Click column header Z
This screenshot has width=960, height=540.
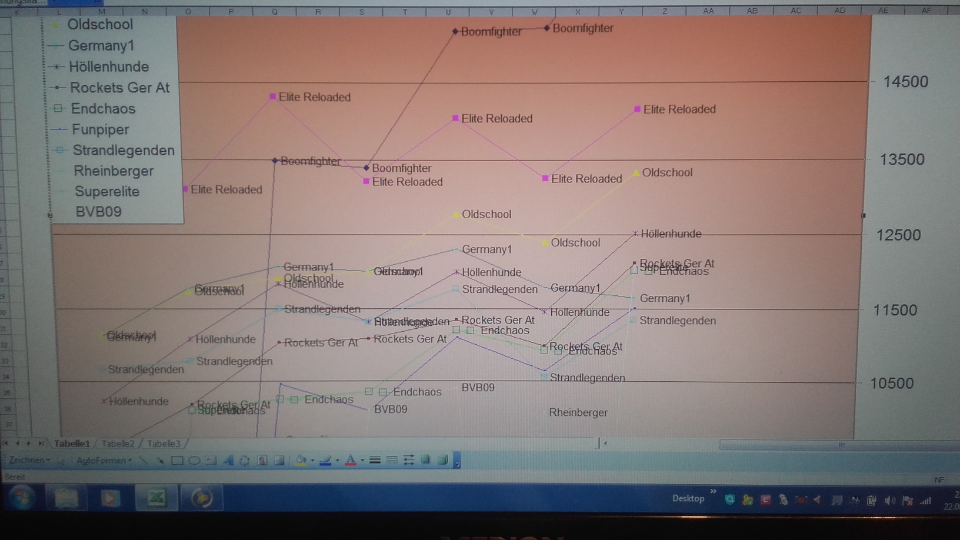coord(665,10)
